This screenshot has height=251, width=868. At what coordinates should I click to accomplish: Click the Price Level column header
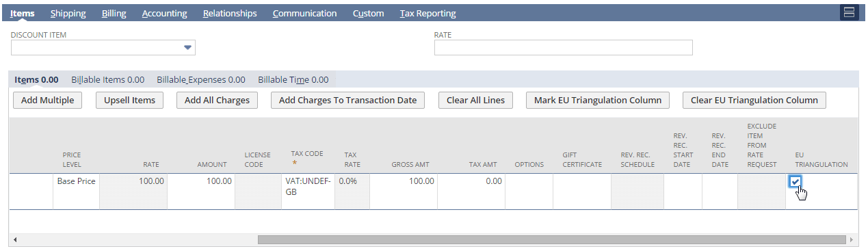click(x=72, y=159)
